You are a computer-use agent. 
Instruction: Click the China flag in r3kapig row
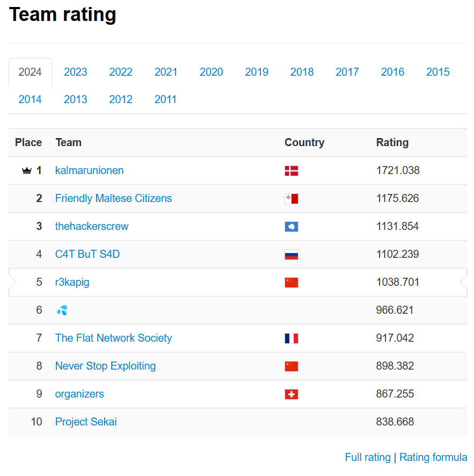(291, 283)
